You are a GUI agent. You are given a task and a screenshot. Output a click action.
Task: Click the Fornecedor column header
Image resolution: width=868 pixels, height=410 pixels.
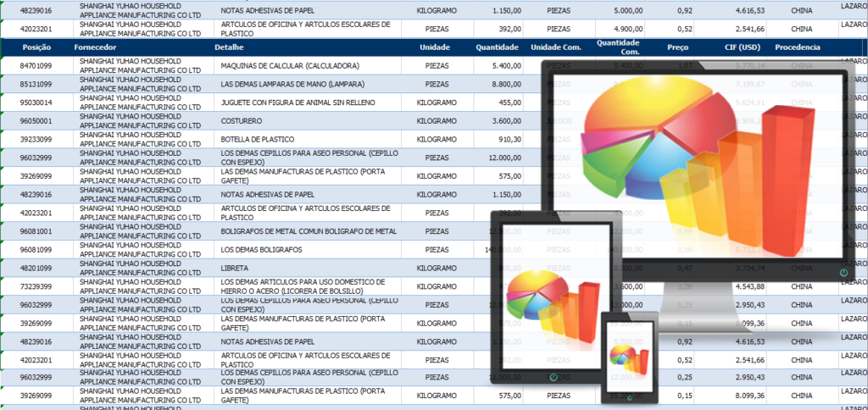[x=95, y=47]
